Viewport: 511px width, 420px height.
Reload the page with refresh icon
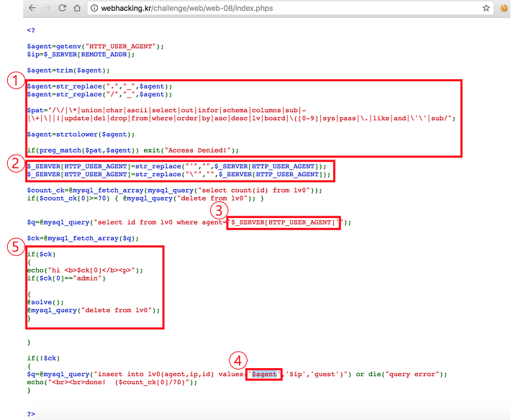tap(62, 8)
